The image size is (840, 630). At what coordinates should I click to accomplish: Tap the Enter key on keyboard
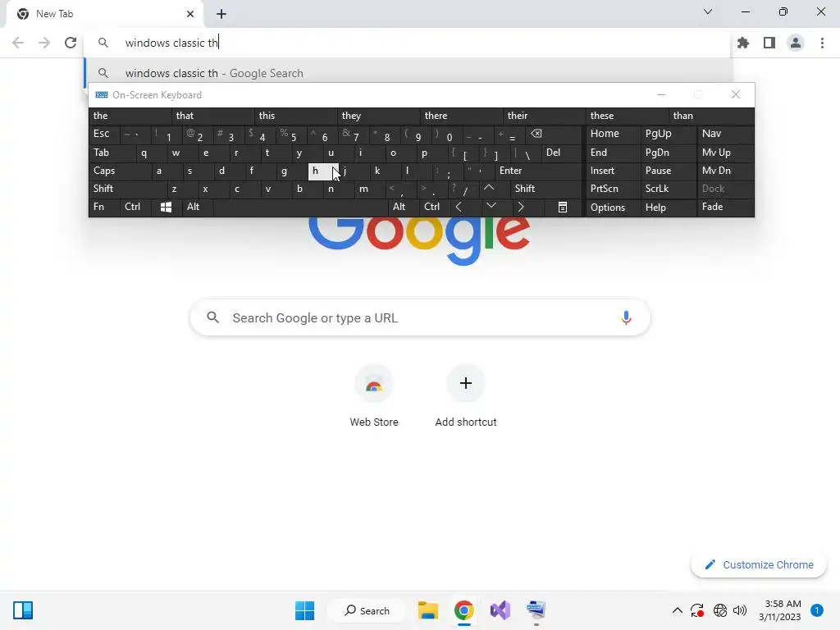tap(538, 171)
